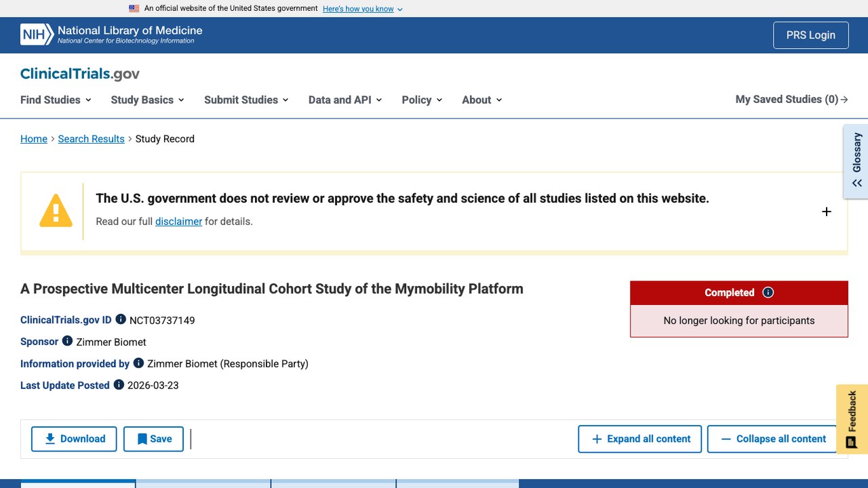This screenshot has width=868, height=488.
Task: Click the "No longer looking for participants" text
Action: click(739, 321)
